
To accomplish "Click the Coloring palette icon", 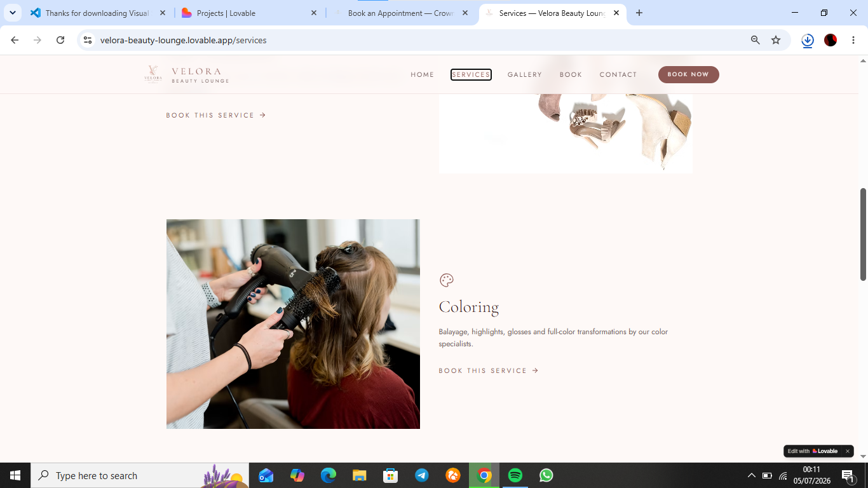I will click(x=447, y=280).
